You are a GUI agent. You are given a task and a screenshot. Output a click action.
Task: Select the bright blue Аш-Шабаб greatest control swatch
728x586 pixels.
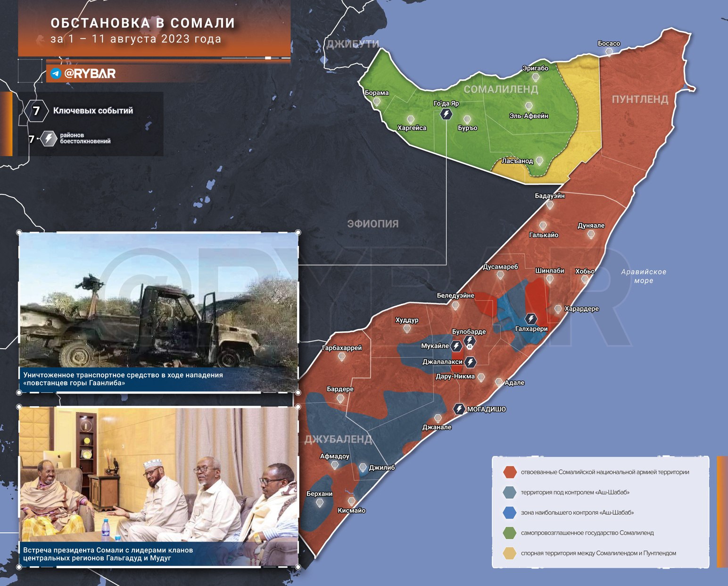pos(509,512)
